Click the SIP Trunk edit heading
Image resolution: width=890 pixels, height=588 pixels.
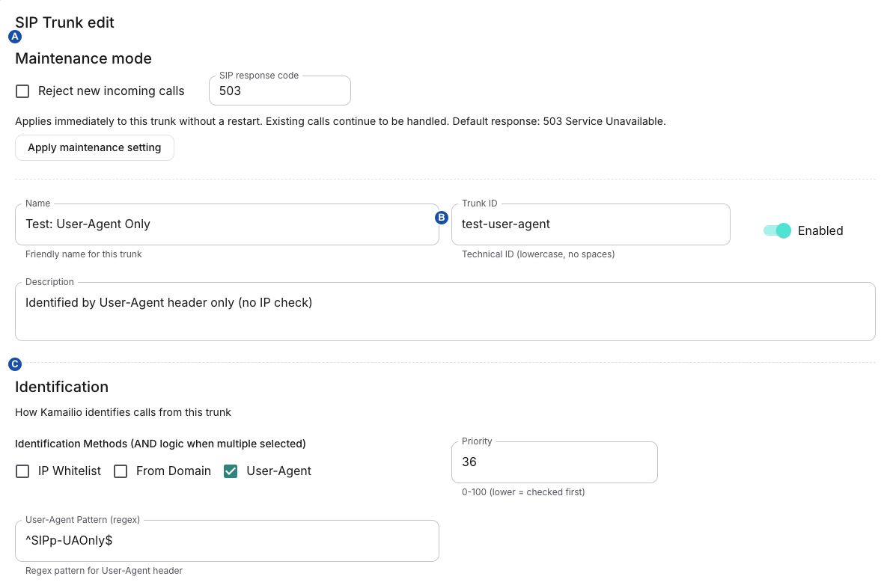[64, 22]
